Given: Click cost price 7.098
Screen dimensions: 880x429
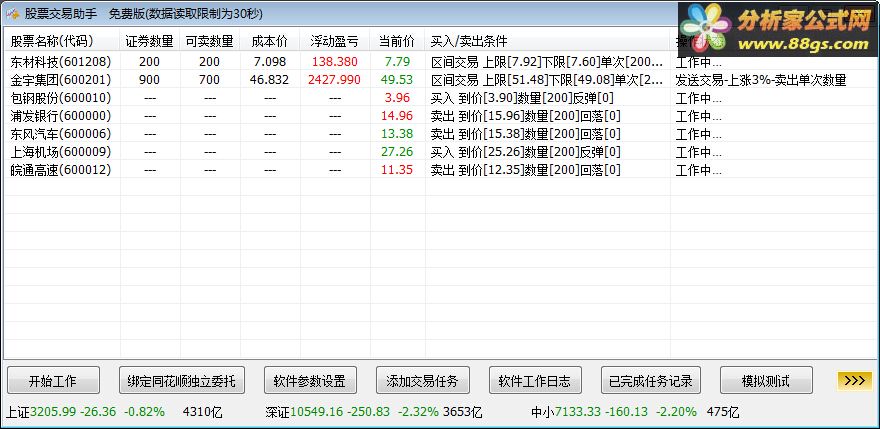Looking at the screenshot, I should [270, 62].
